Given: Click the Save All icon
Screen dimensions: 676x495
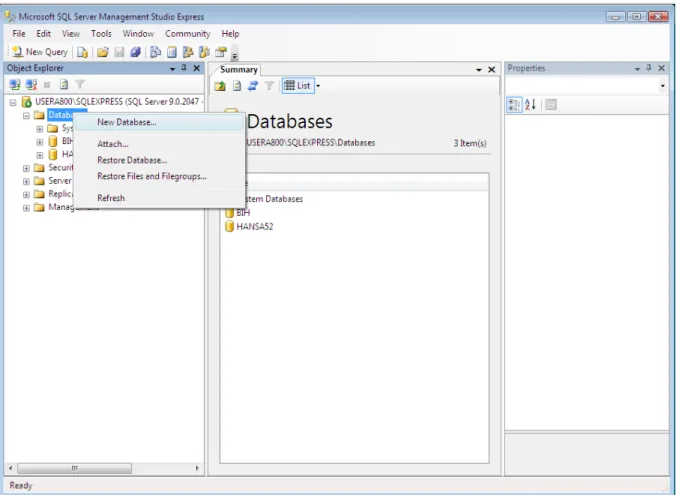Looking at the screenshot, I should coord(135,52).
